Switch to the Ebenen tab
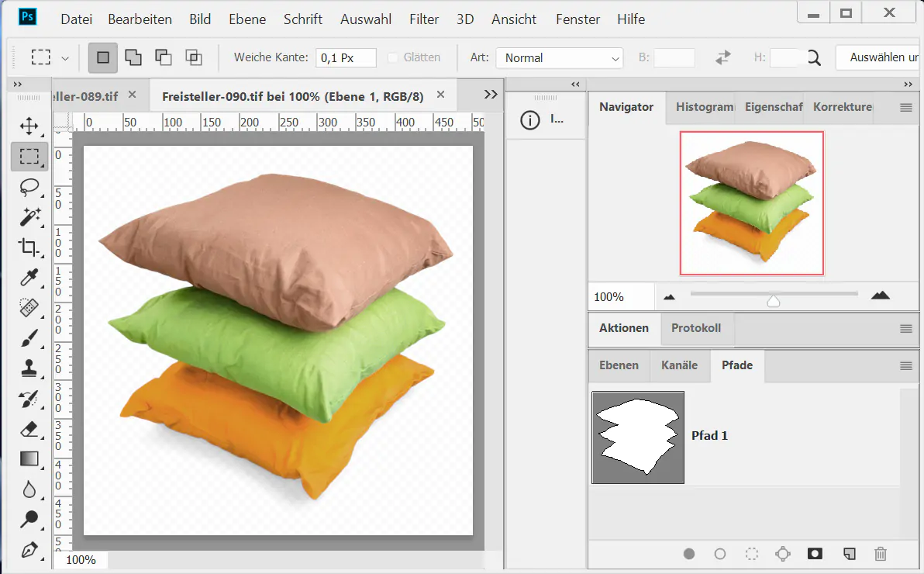Image resolution: width=924 pixels, height=574 pixels. pyautogui.click(x=619, y=365)
